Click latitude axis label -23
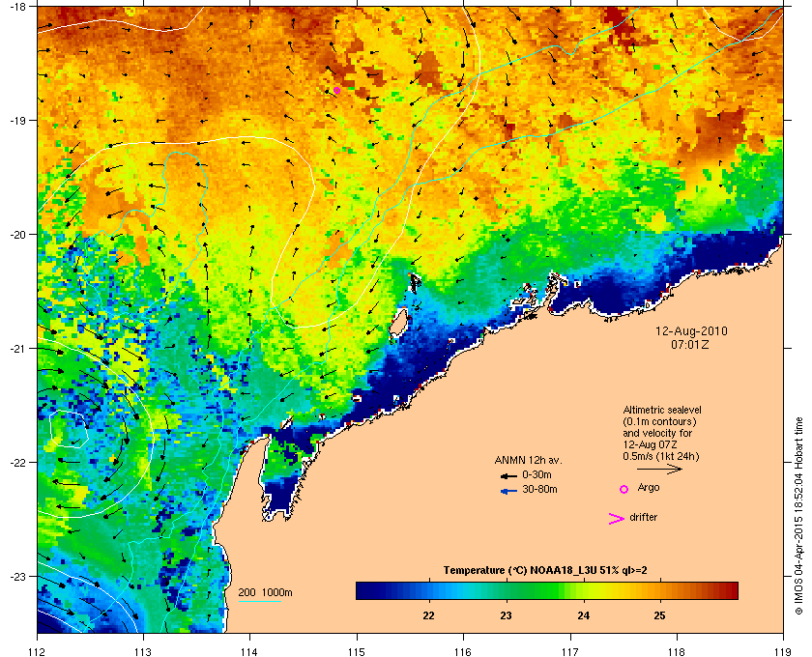Image resolution: width=812 pixels, height=657 pixels. pyautogui.click(x=17, y=576)
